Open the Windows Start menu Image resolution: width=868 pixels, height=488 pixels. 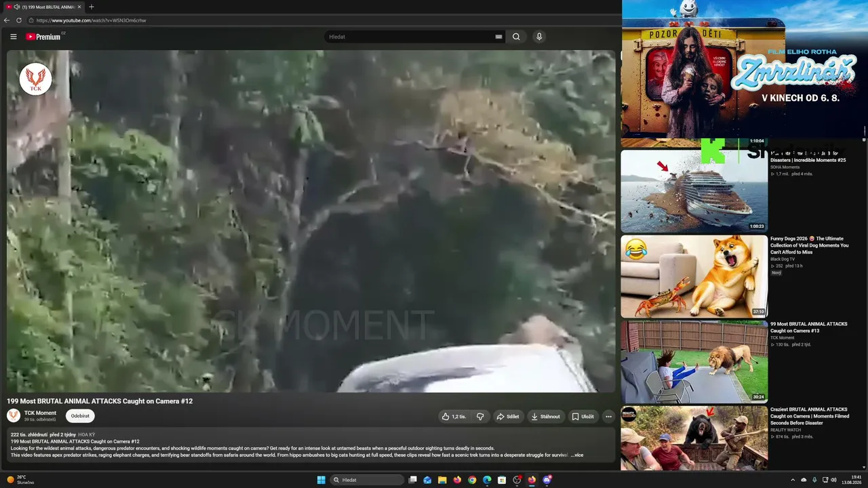point(321,480)
